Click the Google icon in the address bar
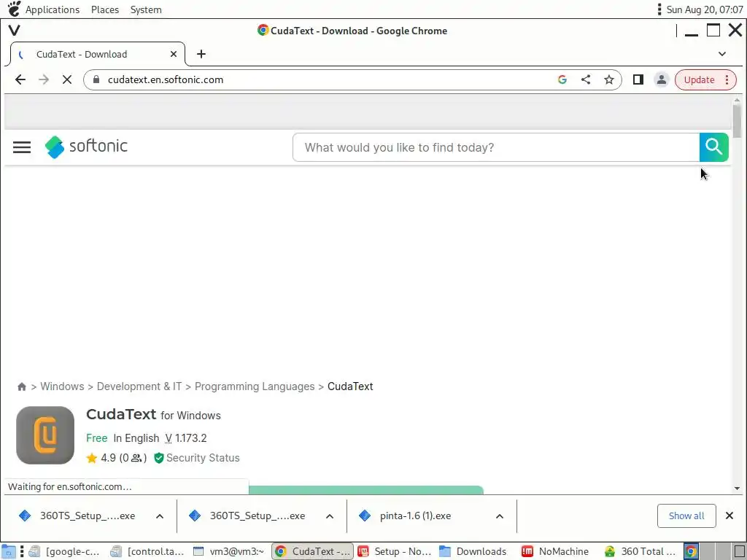This screenshot has width=747, height=560. 562,79
